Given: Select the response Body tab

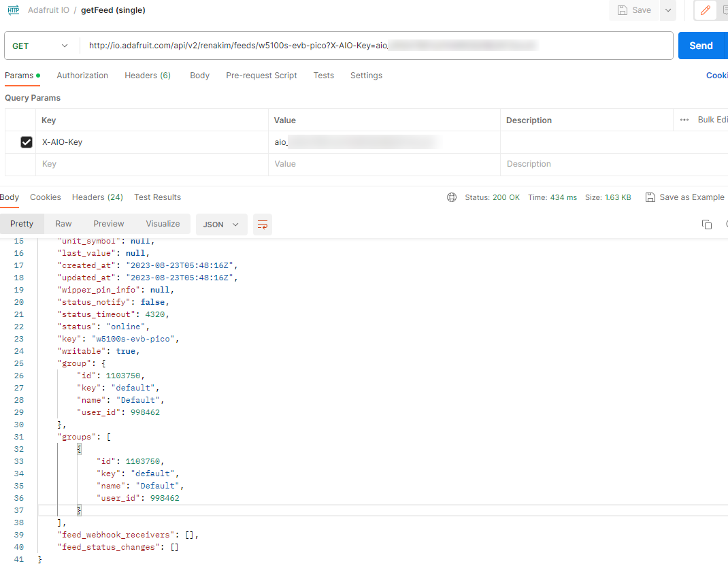Looking at the screenshot, I should pos(10,197).
